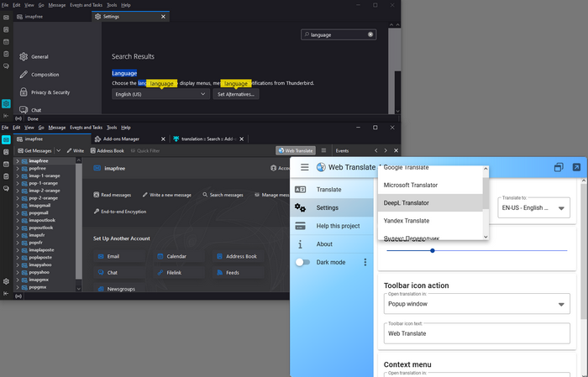The width and height of the screenshot is (588, 377).
Task: Select DeepL Translator from the list
Action: click(x=430, y=202)
